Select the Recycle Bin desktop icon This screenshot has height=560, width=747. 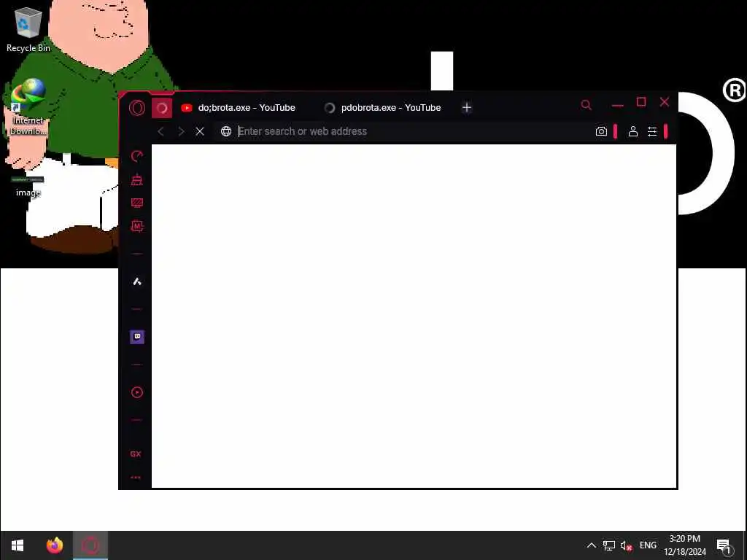click(x=28, y=29)
